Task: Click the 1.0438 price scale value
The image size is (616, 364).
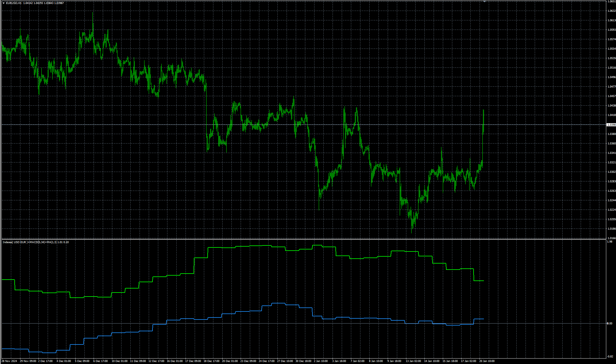Action: click(611, 106)
